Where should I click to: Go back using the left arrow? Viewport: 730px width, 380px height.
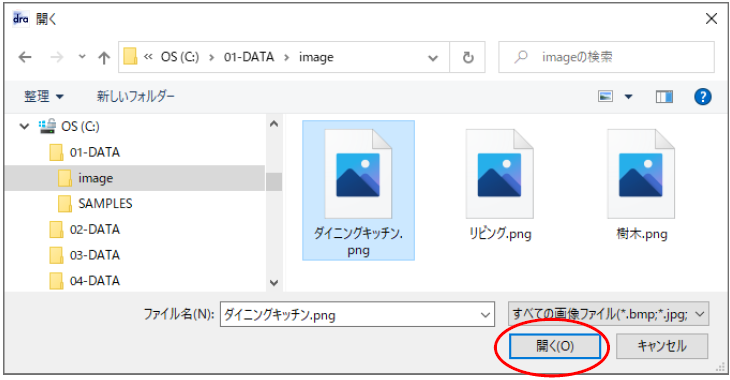click(x=25, y=57)
